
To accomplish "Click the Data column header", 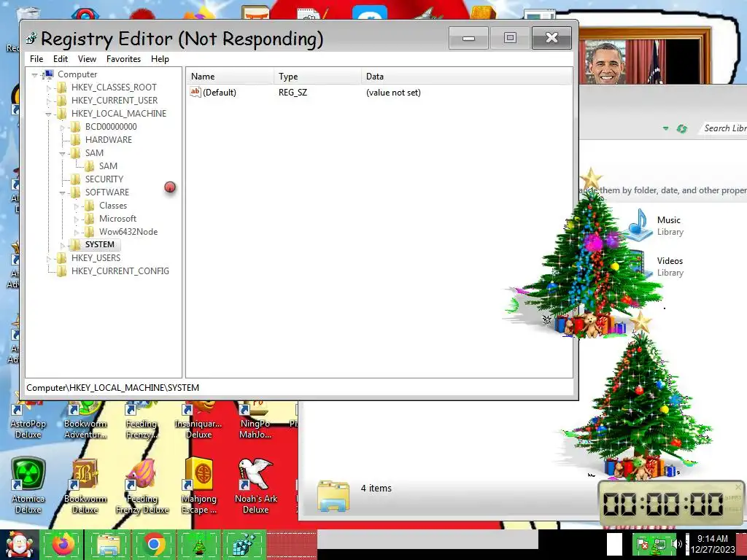I will [x=467, y=76].
